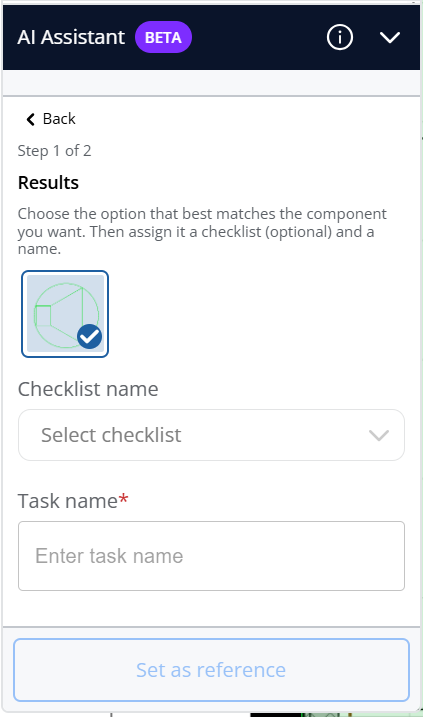Viewport: 423px width, 717px height.
Task: Open the AI Assistant info icon
Action: pos(340,37)
